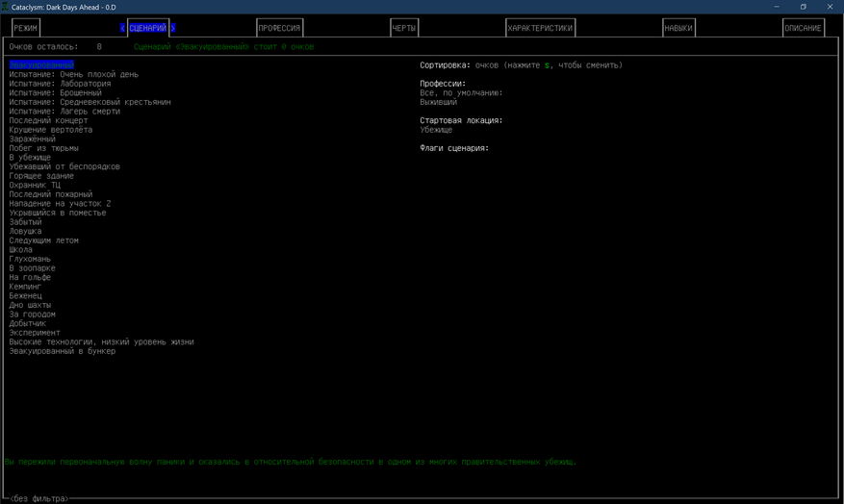Choose scenario Испытание: Лаборатория
This screenshot has width=844, height=504.
coord(60,84)
